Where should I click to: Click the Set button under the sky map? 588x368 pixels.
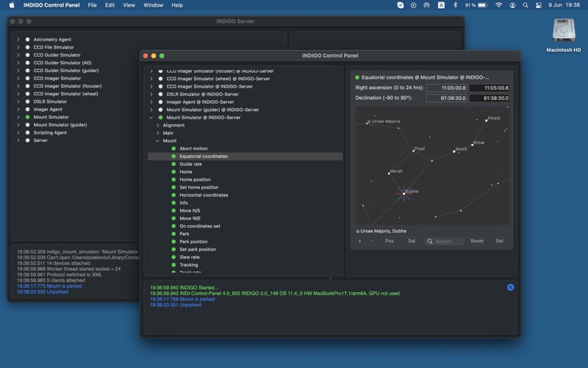point(500,241)
